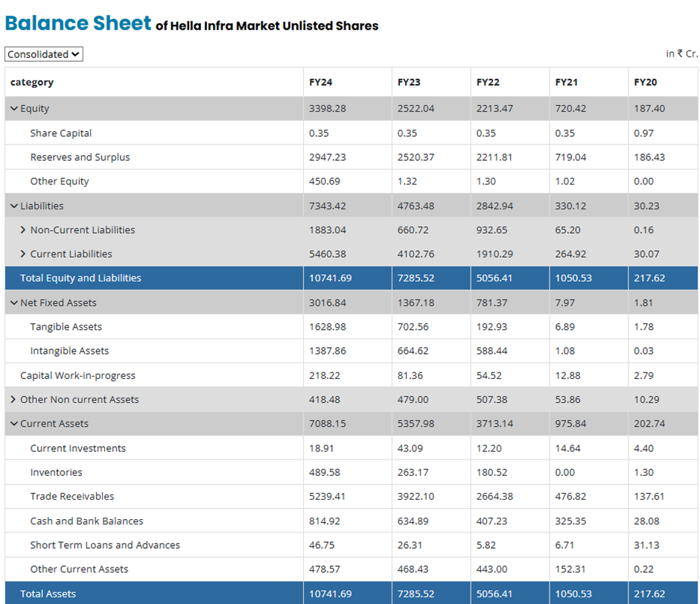Expand Current Liabilities row arrow
Viewport: 700px width, 604px height.
click(23, 254)
